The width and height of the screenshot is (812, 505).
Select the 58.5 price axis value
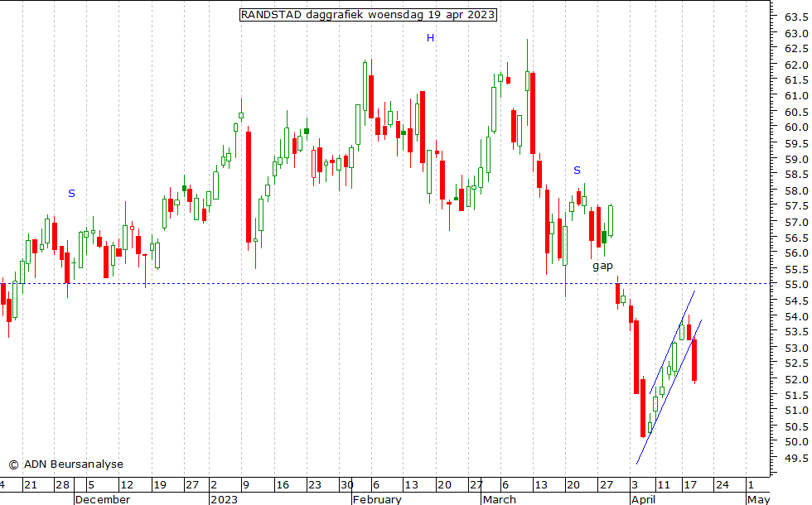coord(796,175)
